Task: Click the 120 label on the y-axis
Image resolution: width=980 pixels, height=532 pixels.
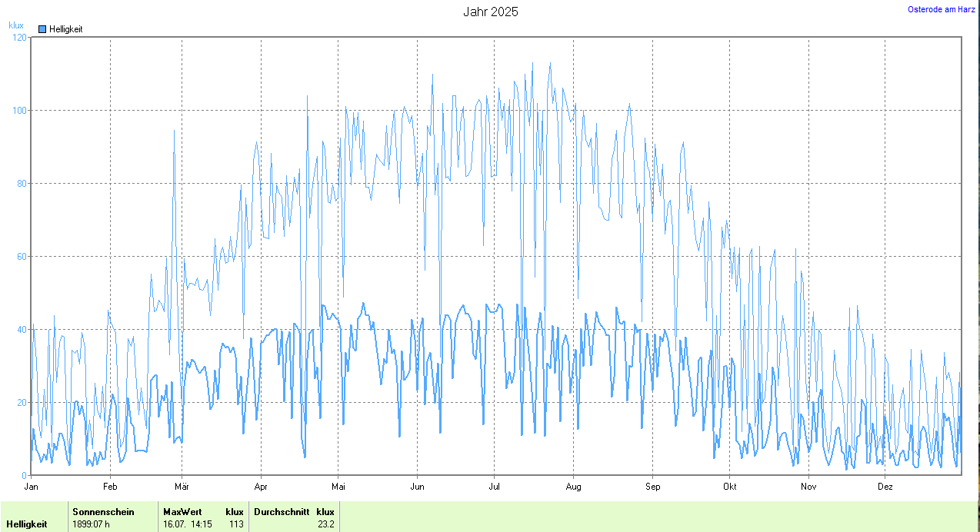Action: pos(19,37)
